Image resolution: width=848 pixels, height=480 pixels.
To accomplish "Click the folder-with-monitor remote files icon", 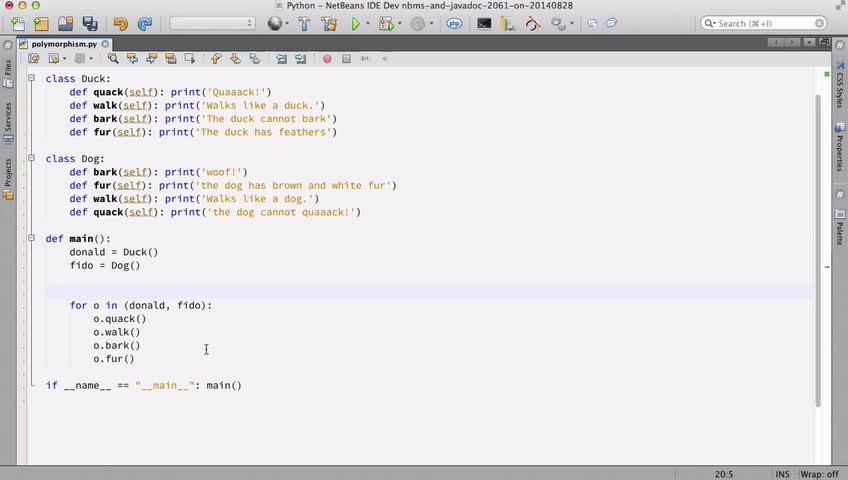I will click(x=507, y=24).
